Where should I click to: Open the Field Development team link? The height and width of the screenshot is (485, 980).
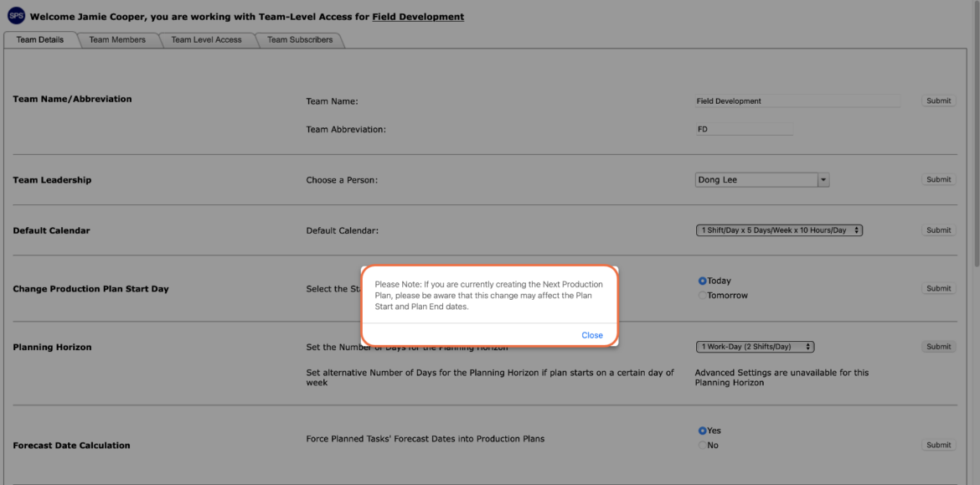point(418,17)
